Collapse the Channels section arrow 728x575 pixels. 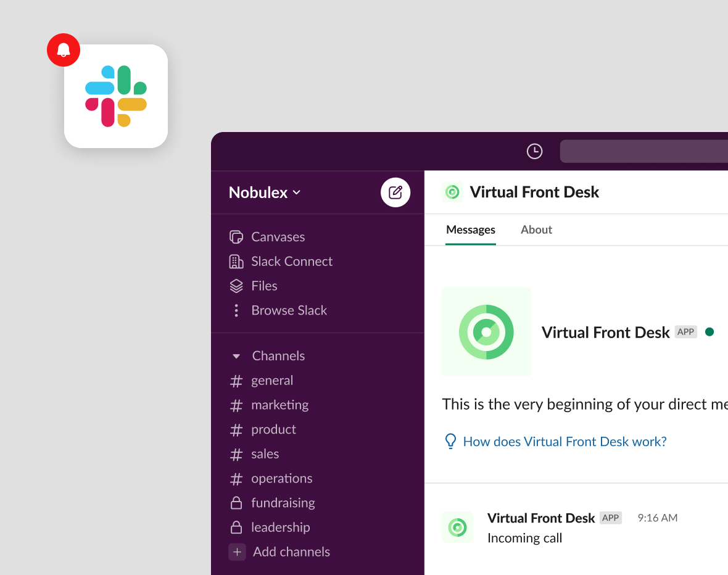point(236,356)
